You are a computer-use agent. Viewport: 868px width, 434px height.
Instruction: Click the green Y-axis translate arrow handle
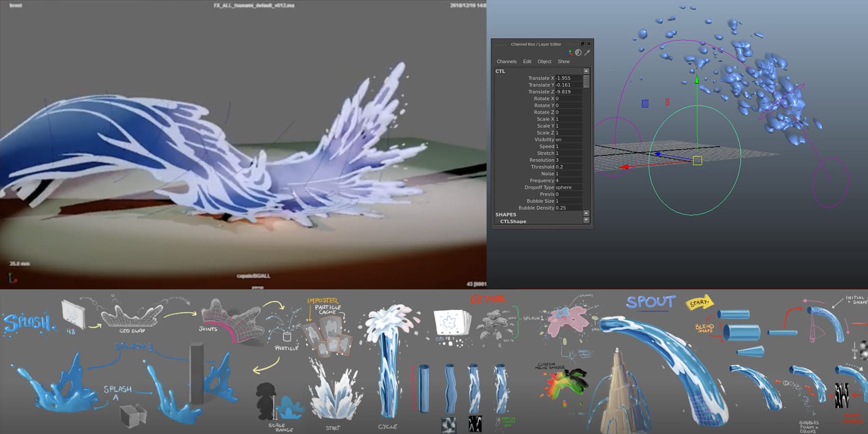(x=696, y=80)
